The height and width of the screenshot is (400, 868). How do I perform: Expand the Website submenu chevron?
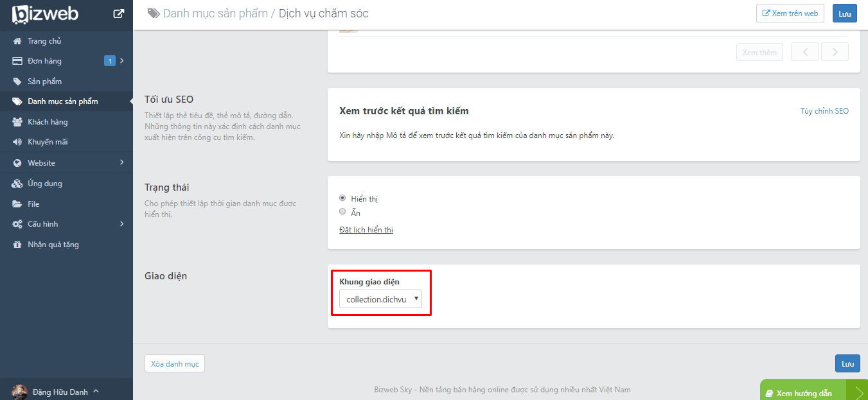tap(121, 163)
